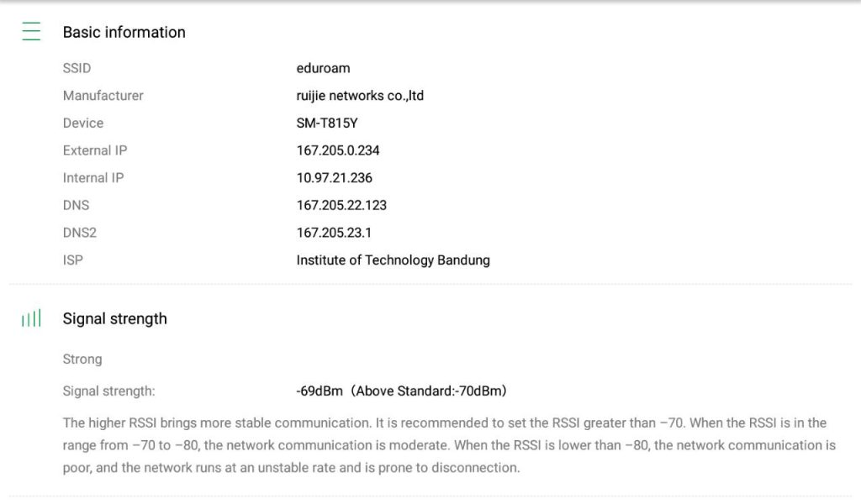Click the Signal strength bars icon
This screenshot has height=504, width=861.
coord(31,318)
